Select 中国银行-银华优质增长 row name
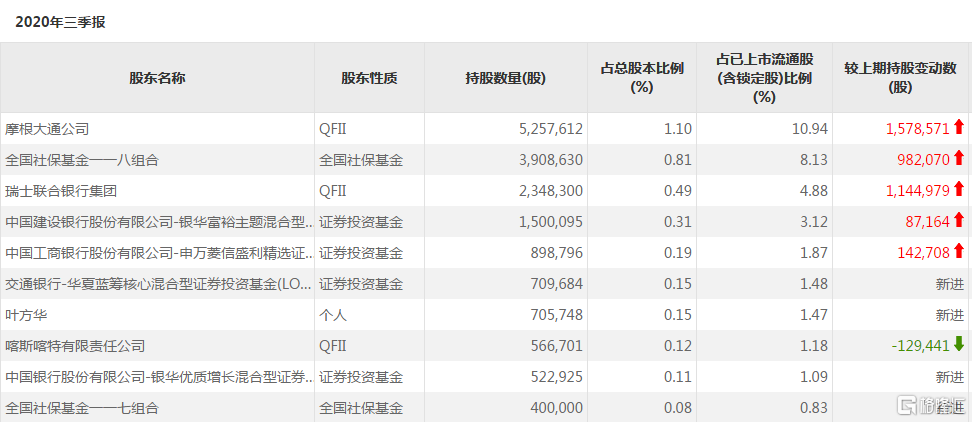This screenshot has height=422, width=972. coord(159,377)
